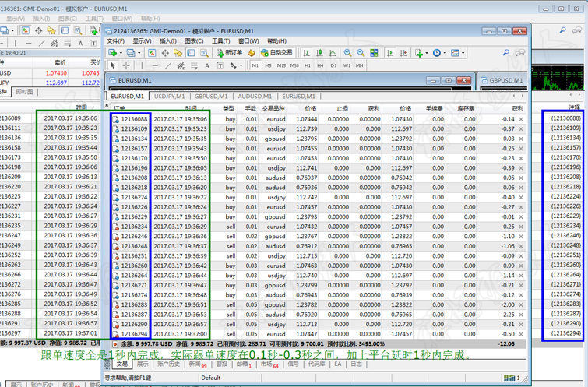Select the crosshair tool
Screen dimensions: 588x387
(126, 65)
